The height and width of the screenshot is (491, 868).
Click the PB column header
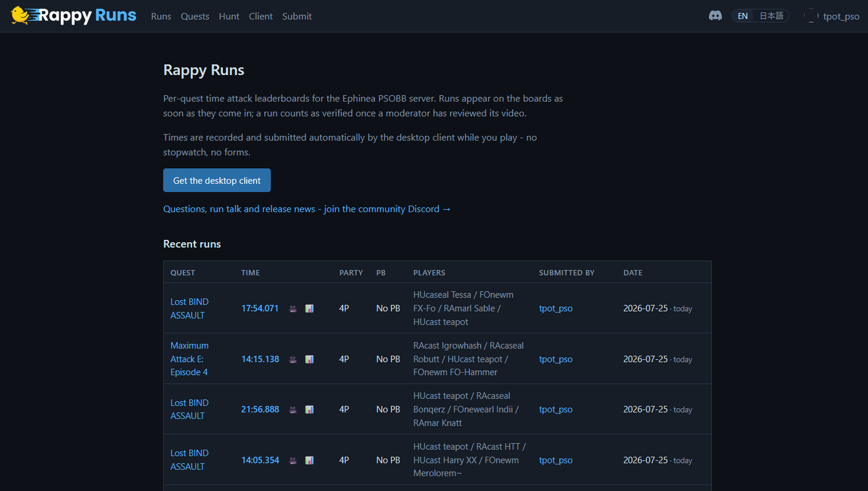pos(381,273)
